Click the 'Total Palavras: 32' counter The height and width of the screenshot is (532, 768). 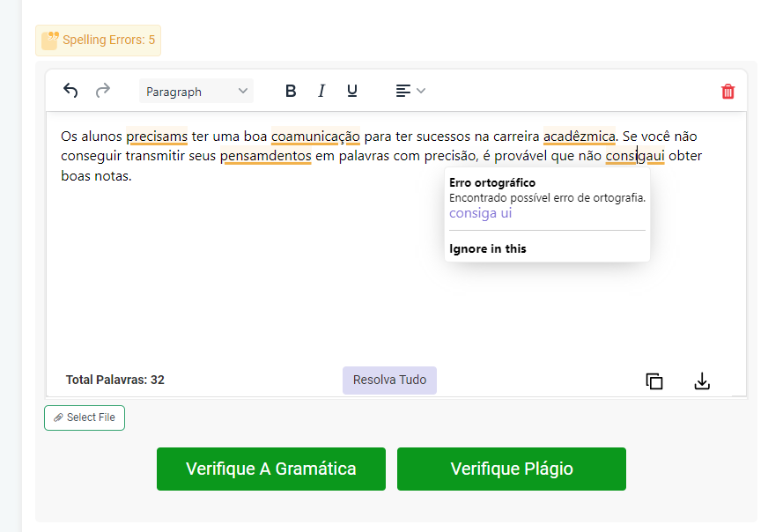[x=115, y=380]
